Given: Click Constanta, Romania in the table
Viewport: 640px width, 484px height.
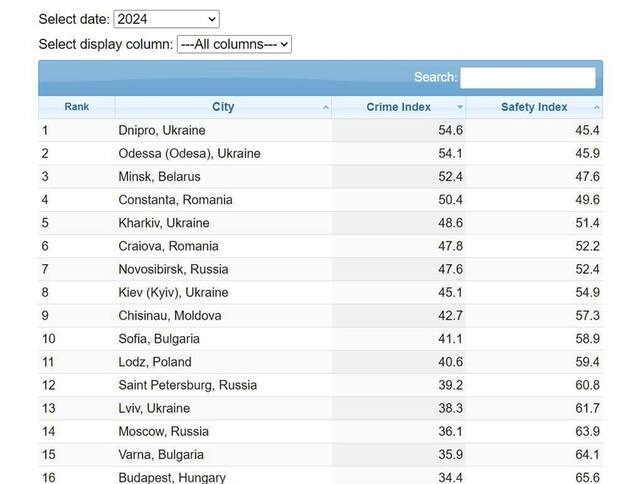Looking at the screenshot, I should 175,200.
